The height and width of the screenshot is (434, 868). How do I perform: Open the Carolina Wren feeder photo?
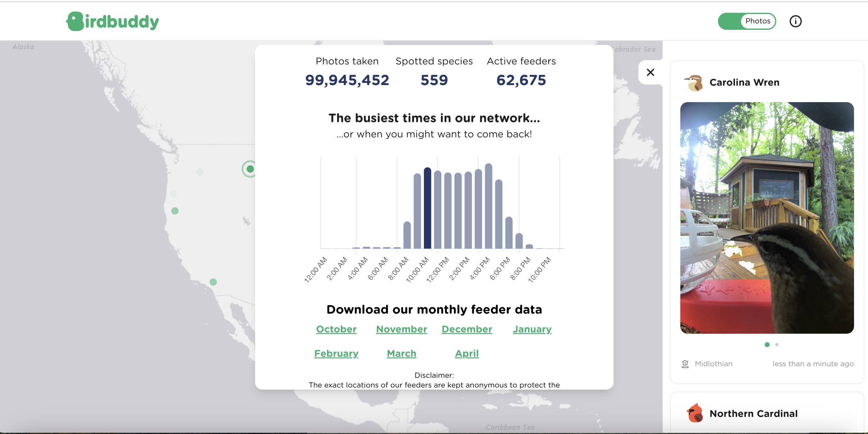(767, 218)
